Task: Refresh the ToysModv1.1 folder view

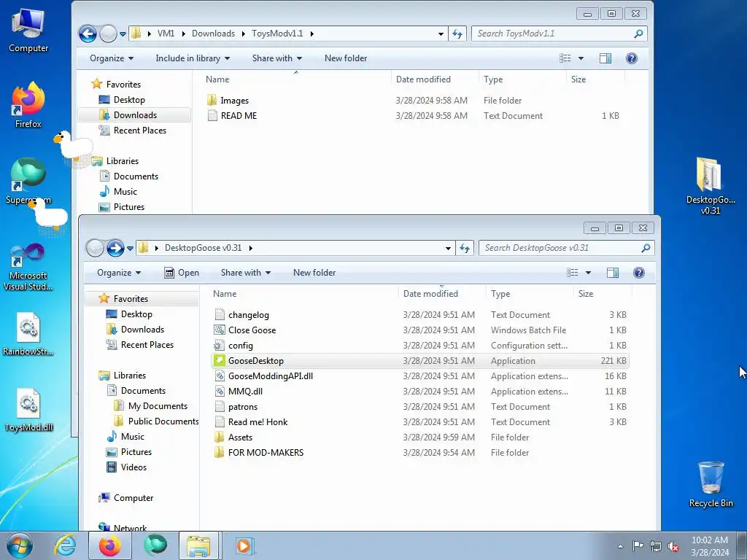Action: point(457,34)
